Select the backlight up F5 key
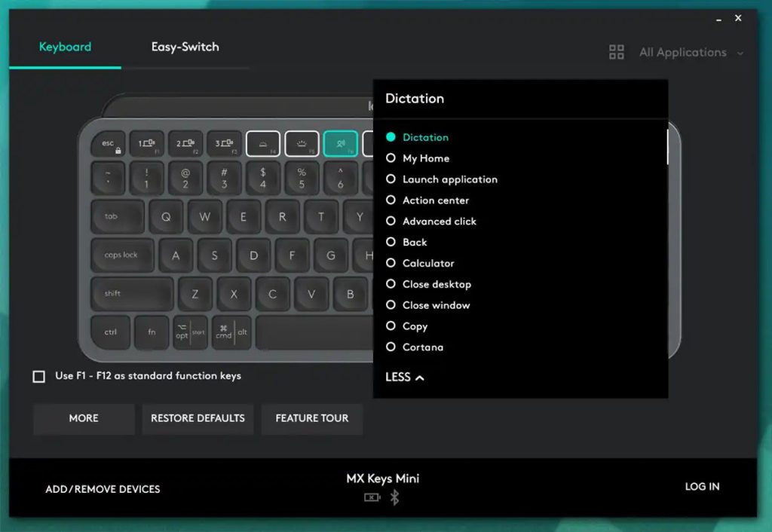The height and width of the screenshot is (532, 772). (302, 144)
